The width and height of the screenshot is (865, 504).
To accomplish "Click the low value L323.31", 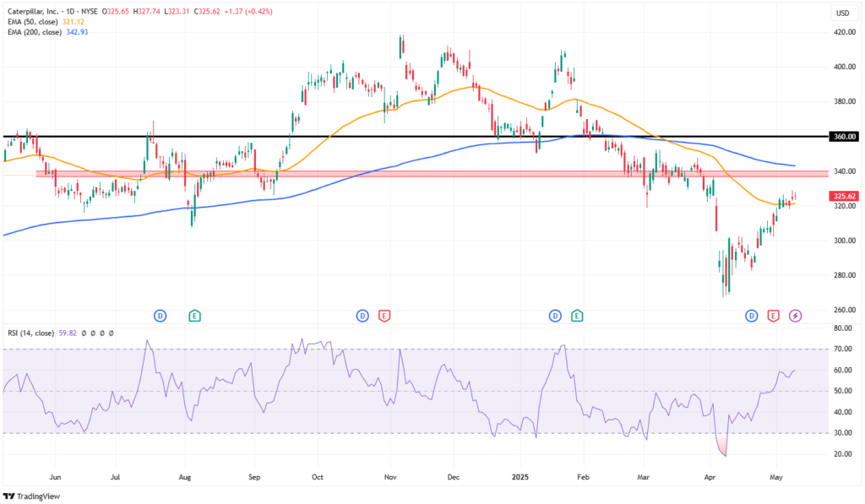I will click(x=176, y=12).
